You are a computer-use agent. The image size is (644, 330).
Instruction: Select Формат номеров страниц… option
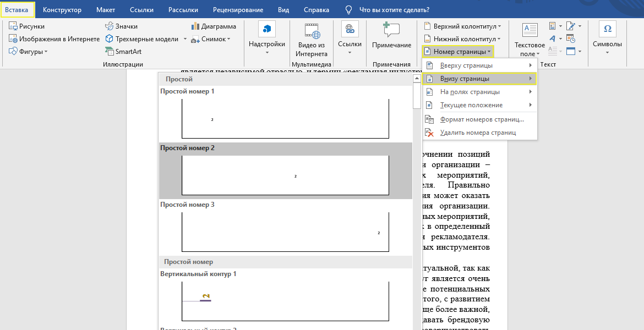(482, 119)
